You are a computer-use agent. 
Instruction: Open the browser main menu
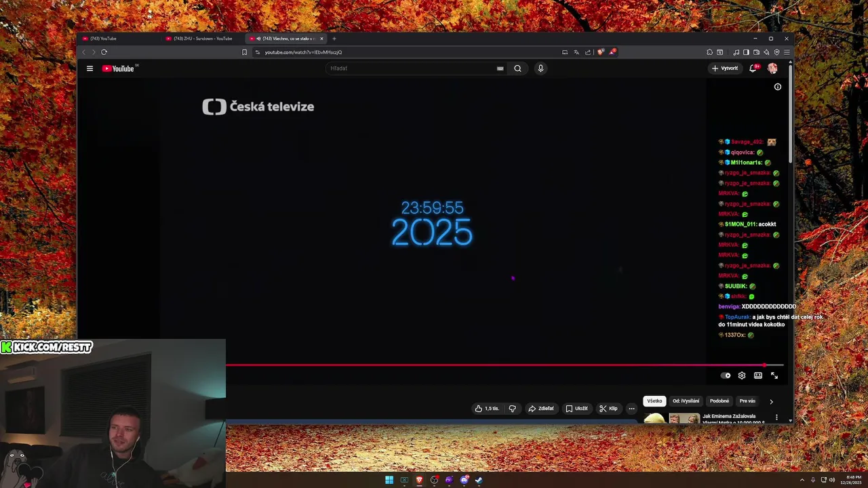787,52
